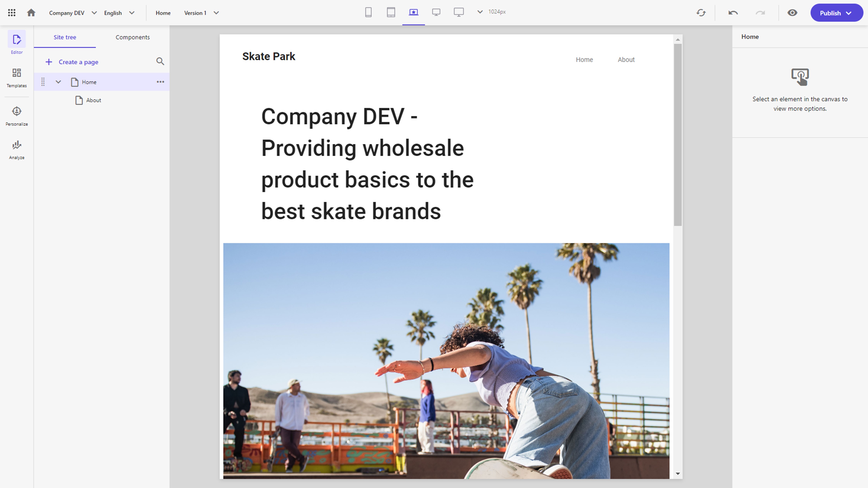Reload the canvas with refresh icon
This screenshot has width=868, height=488.
pyautogui.click(x=701, y=13)
